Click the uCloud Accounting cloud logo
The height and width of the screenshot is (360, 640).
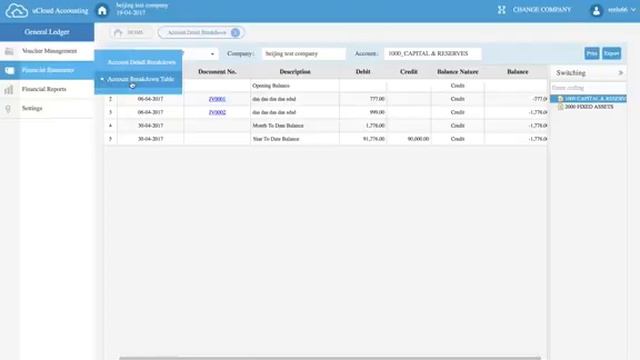pyautogui.click(x=16, y=10)
